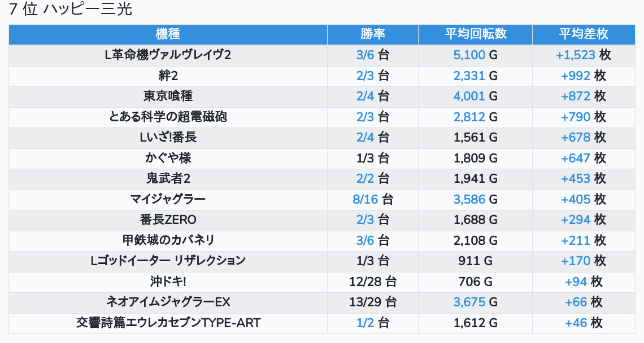Click the 2/2 win rate for 鬼武者2

pos(365,179)
